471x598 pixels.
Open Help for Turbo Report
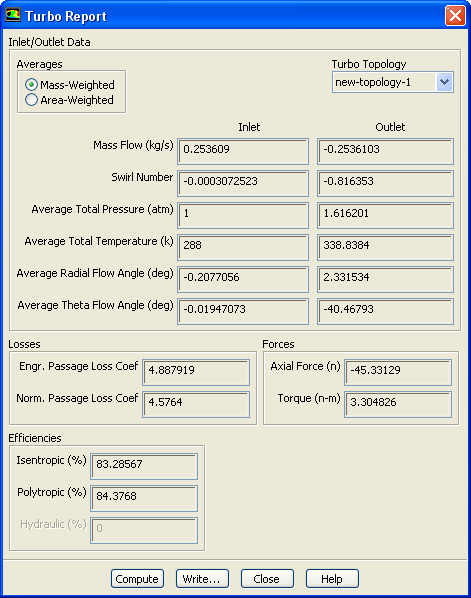click(332, 579)
